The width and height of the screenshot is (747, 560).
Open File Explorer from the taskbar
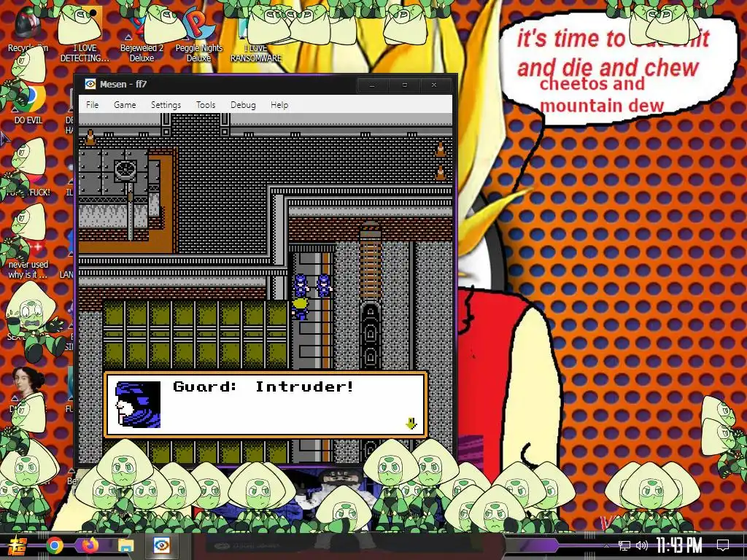(x=125, y=545)
